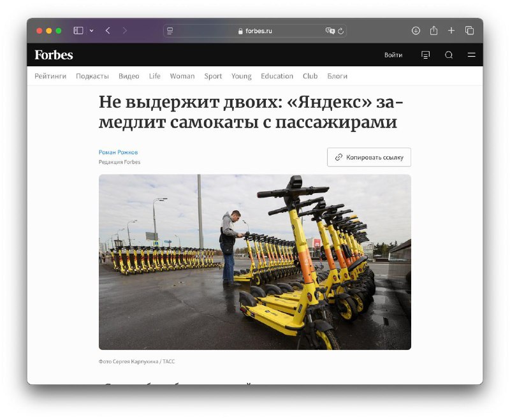Screen dimensions: 510x420
Task: Click the forbes.ru address field
Action: pos(254,31)
